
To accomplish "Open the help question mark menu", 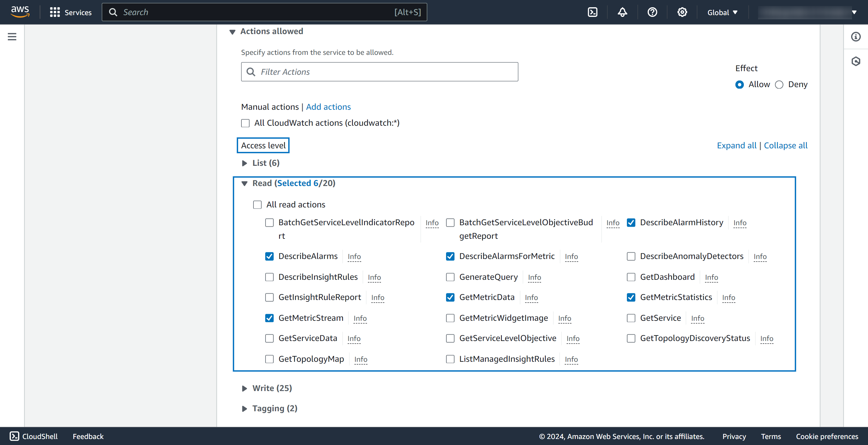I will (x=652, y=12).
